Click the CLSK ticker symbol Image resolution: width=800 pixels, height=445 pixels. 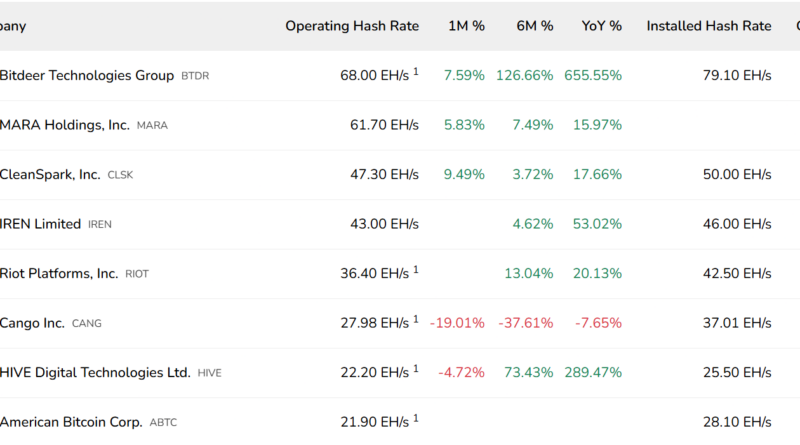click(120, 175)
